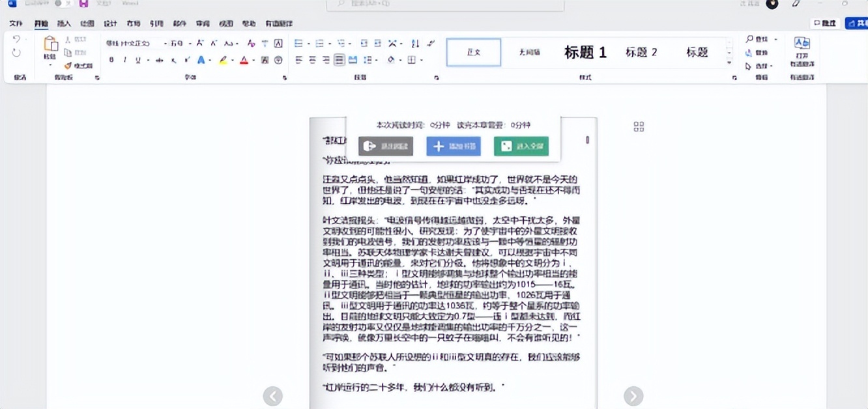Click the four-squares grid icon
Image resolution: width=868 pixels, height=409 pixels.
(639, 126)
